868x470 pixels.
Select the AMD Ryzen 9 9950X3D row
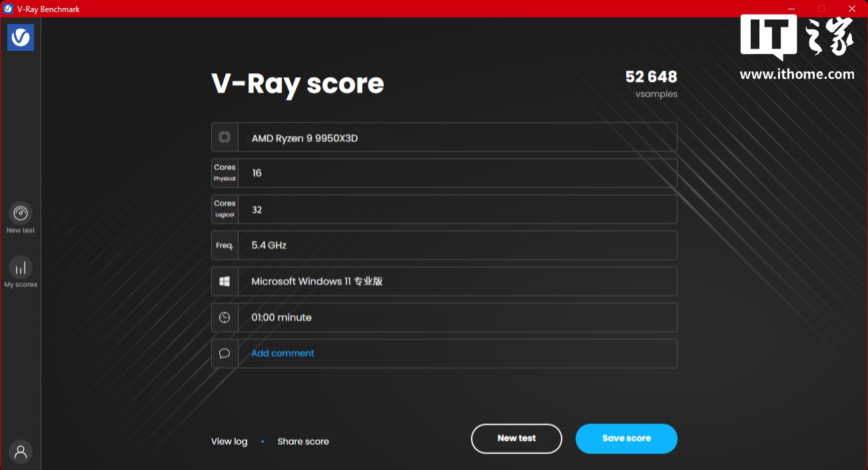point(457,137)
